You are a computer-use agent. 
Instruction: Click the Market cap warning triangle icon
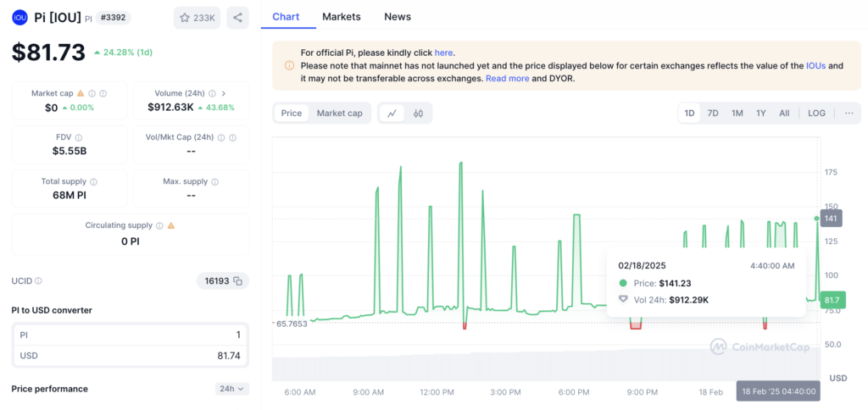[81, 93]
